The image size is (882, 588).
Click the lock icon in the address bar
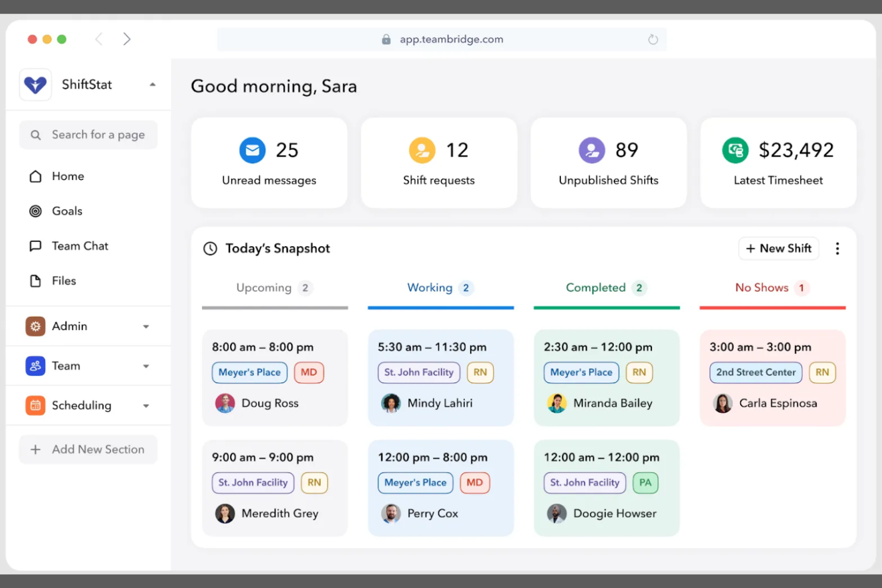(386, 39)
